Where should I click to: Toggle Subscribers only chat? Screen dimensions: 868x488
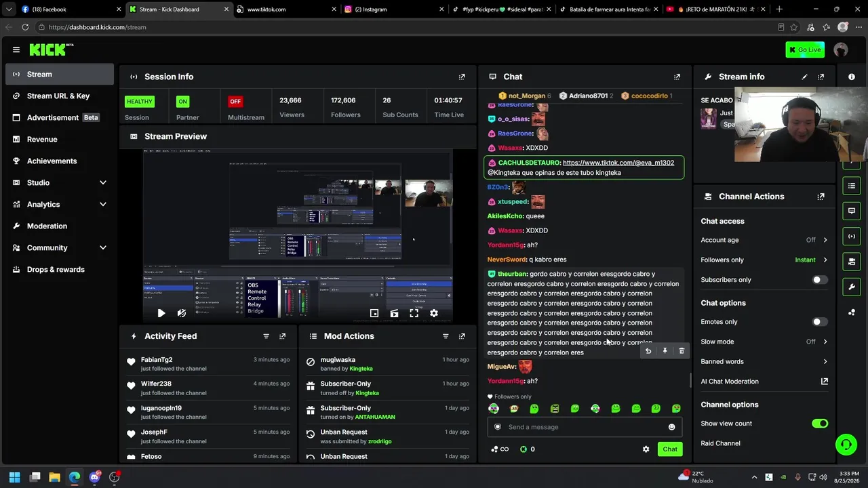coord(820,280)
